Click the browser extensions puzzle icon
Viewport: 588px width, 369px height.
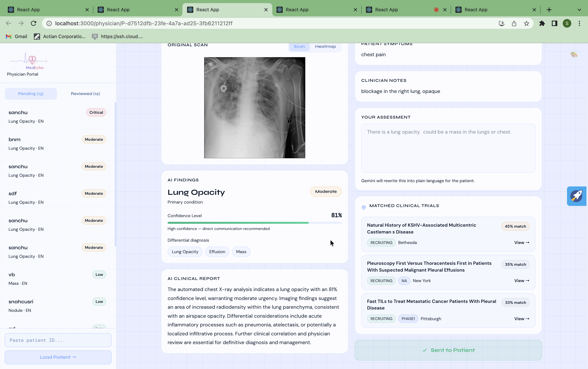pyautogui.click(x=542, y=24)
